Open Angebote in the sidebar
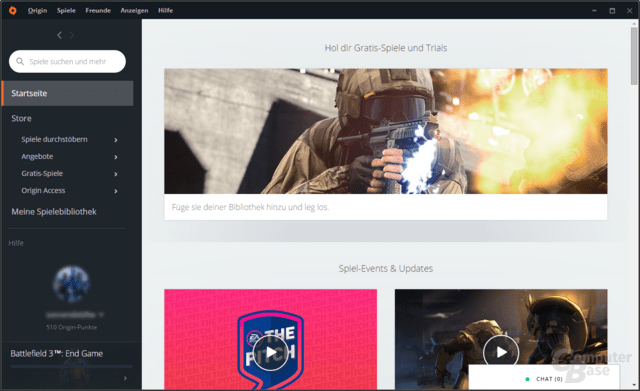Image resolution: width=640 pixels, height=391 pixels. coord(37,157)
